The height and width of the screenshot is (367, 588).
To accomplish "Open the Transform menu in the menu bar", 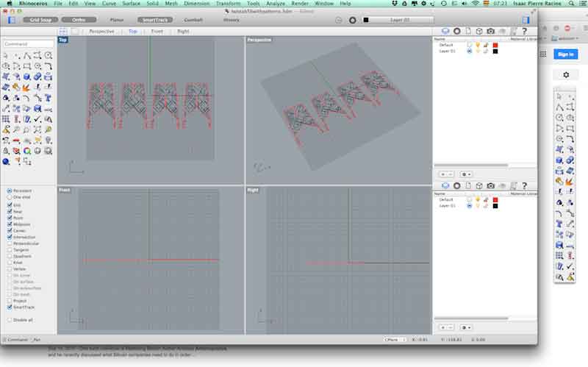I will click(228, 4).
